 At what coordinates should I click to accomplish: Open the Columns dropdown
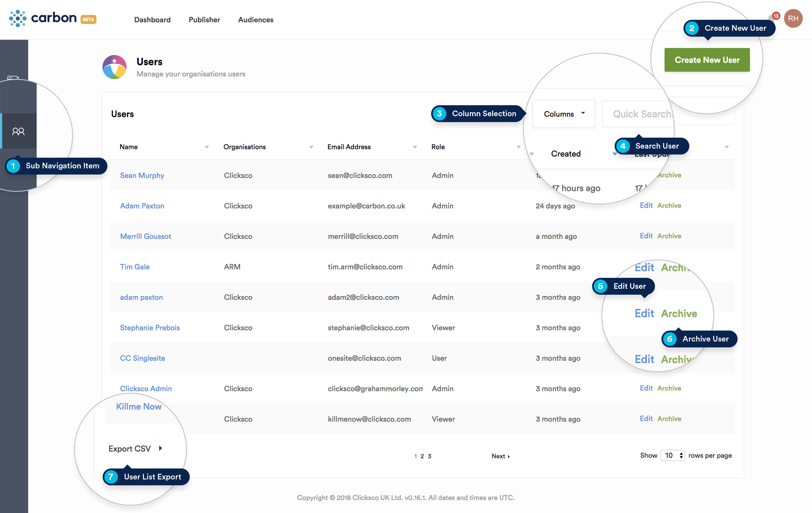click(564, 114)
